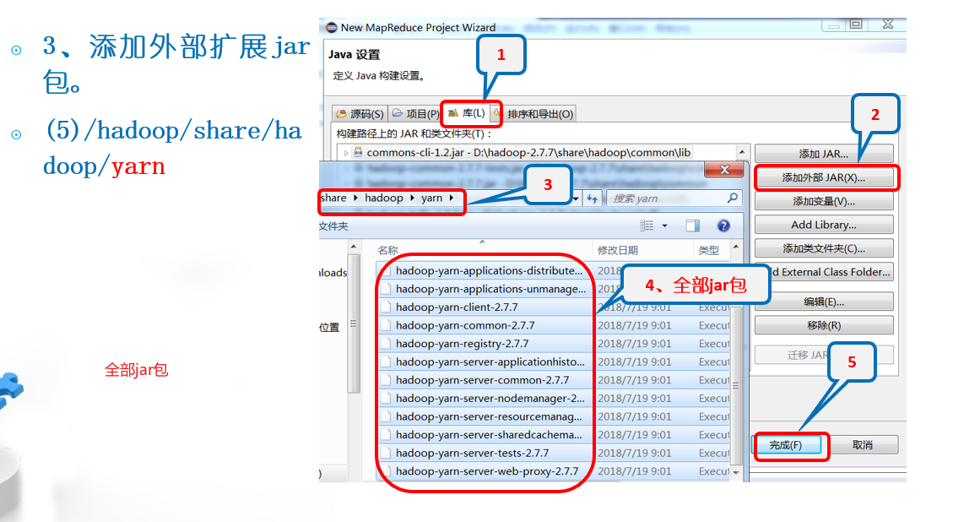Click the 文件夹 toolbar label
Viewport: 980px width, 522px height.
coord(333,226)
